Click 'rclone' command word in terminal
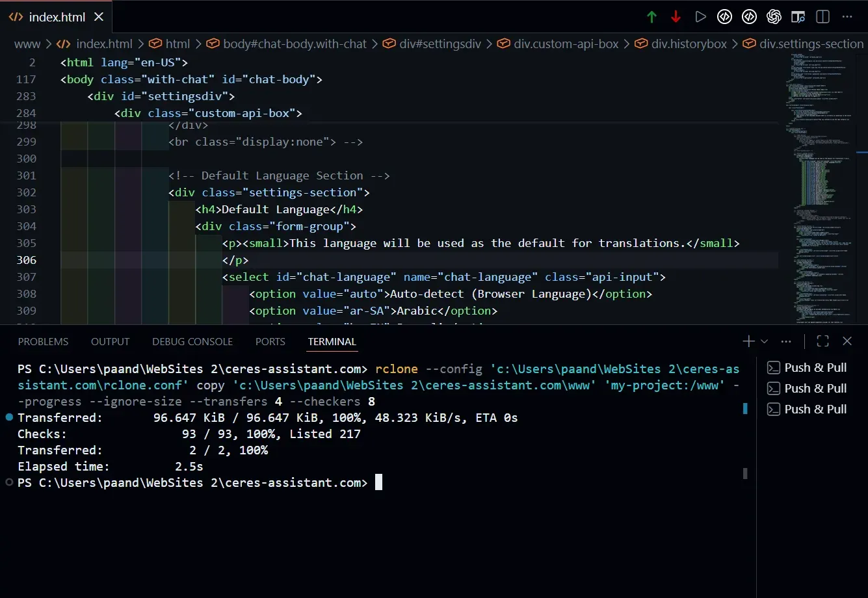This screenshot has width=868, height=598. point(397,369)
